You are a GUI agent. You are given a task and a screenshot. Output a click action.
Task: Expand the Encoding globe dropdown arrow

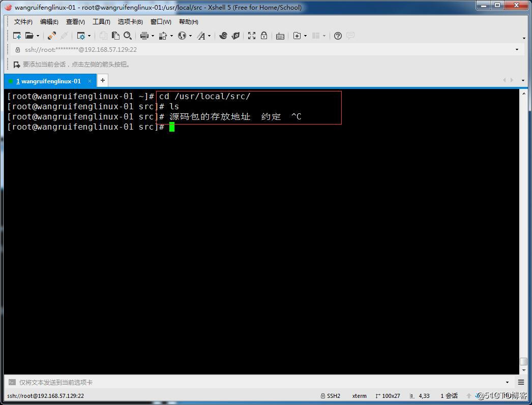click(190, 36)
